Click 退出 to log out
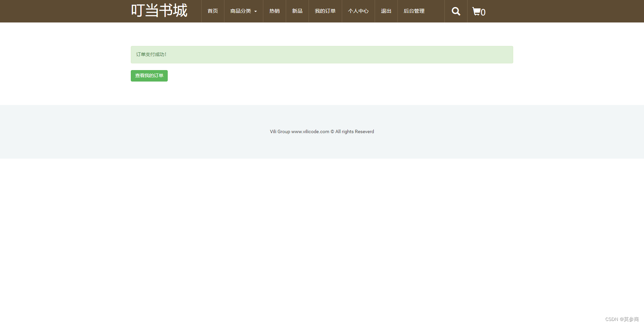 click(386, 11)
